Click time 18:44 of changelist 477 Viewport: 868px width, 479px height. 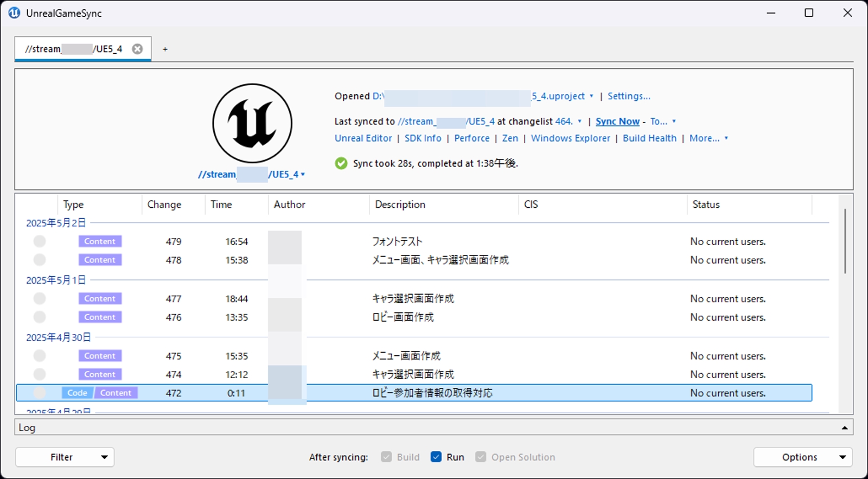click(x=237, y=299)
